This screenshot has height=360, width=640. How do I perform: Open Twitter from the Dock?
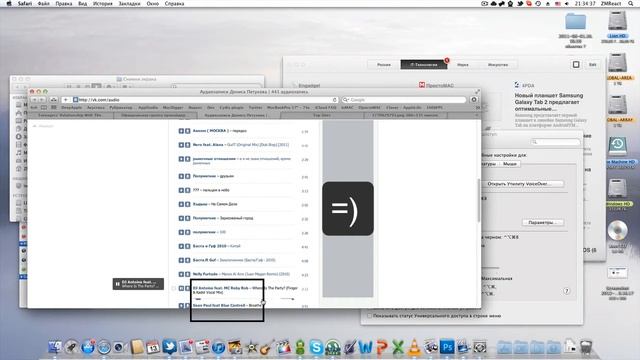coord(169,347)
